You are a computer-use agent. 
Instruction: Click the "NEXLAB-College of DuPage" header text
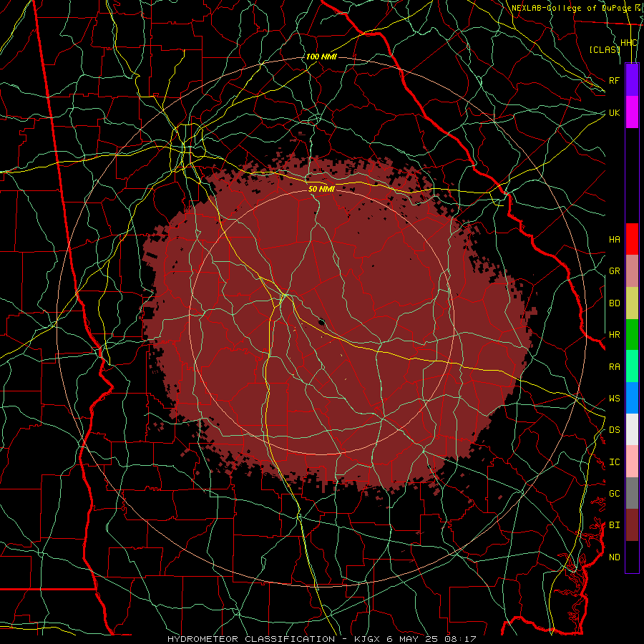coord(571,8)
